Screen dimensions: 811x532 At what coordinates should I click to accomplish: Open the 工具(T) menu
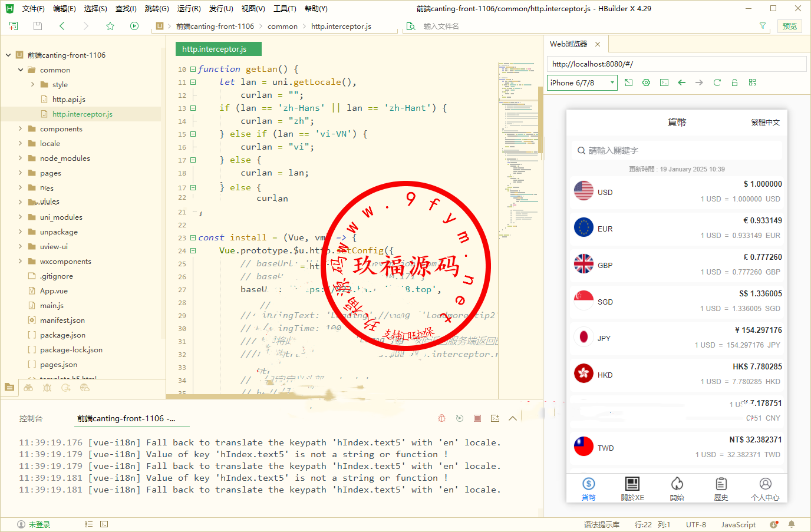coord(285,9)
